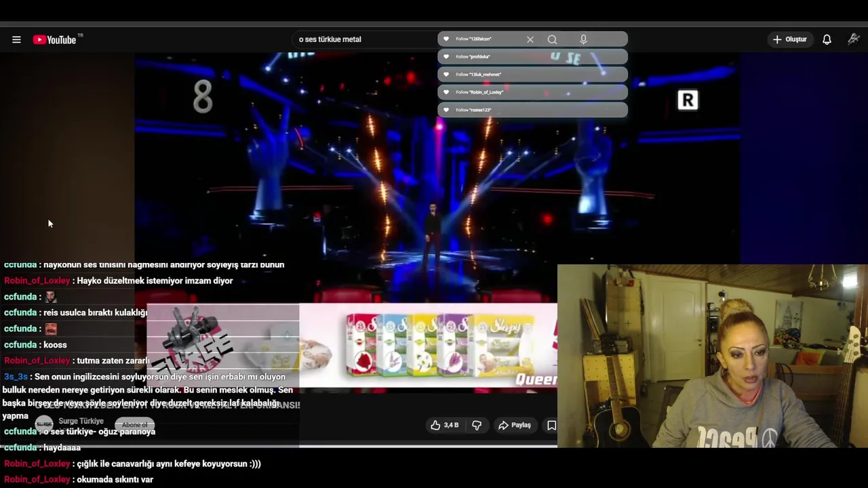Save the video with the bookmark icon
Image resolution: width=868 pixels, height=488 pixels.
tap(551, 425)
